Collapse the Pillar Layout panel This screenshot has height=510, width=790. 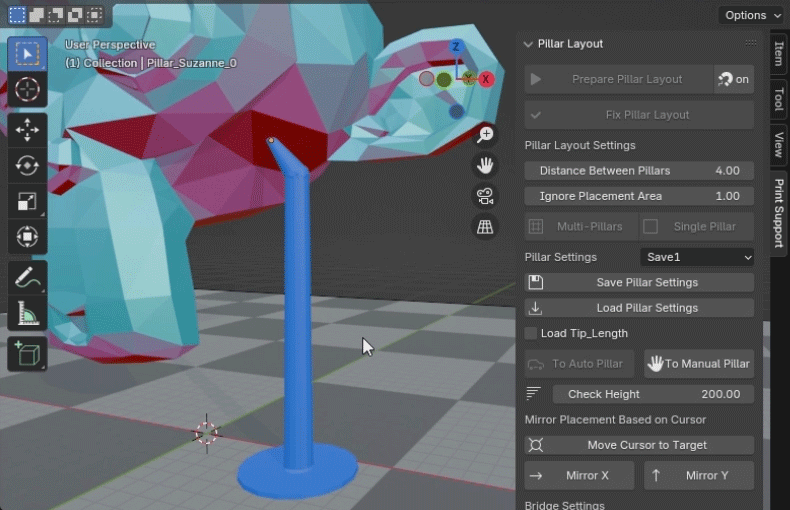coord(528,44)
